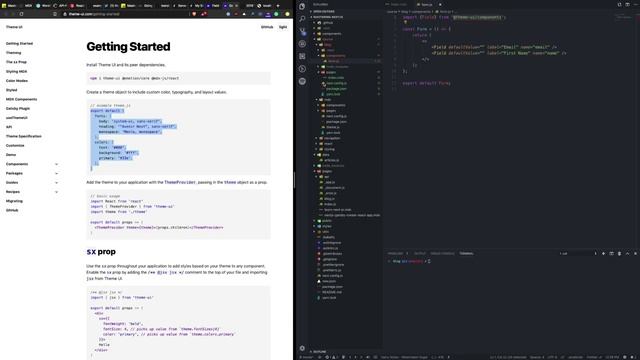Switch to the Output tab in the panel
The image size is (640, 360).
click(420, 253)
